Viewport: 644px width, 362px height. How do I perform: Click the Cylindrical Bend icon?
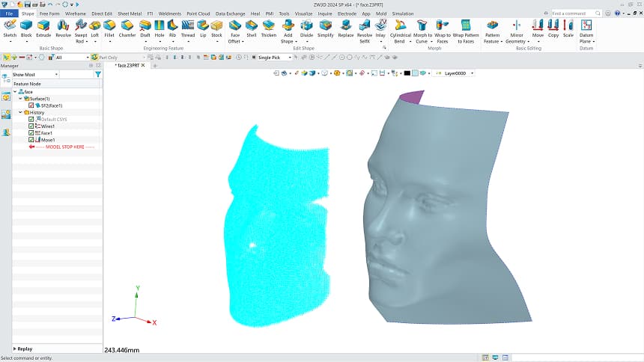399,28
